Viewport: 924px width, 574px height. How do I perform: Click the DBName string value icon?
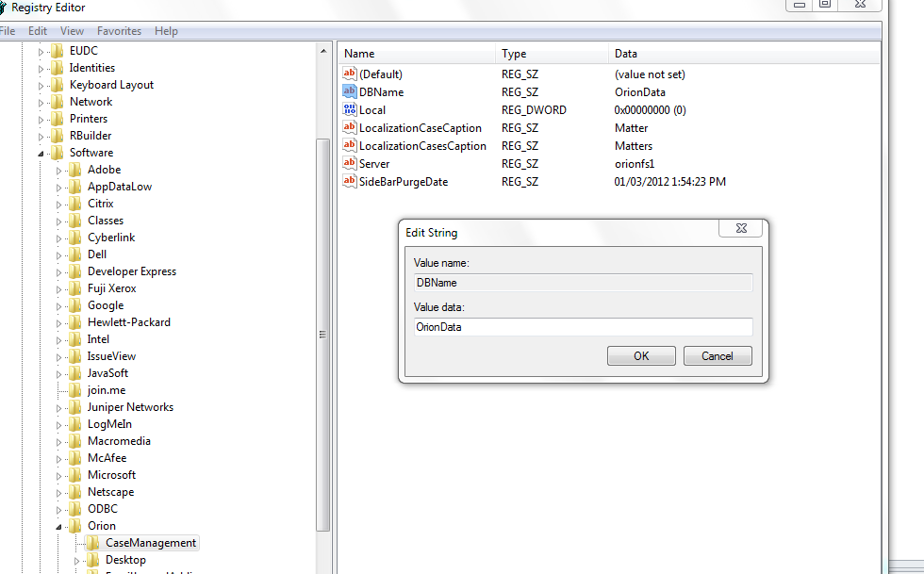point(350,91)
